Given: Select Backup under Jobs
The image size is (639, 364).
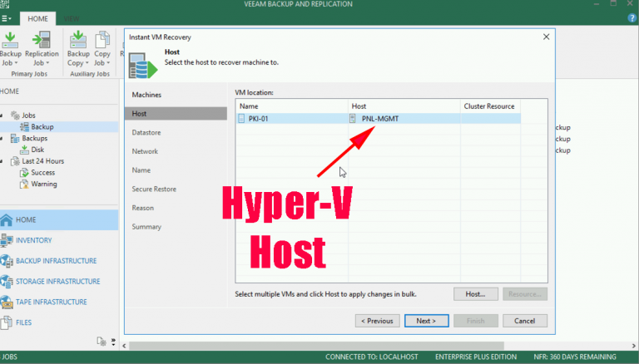Looking at the screenshot, I should coord(42,126).
